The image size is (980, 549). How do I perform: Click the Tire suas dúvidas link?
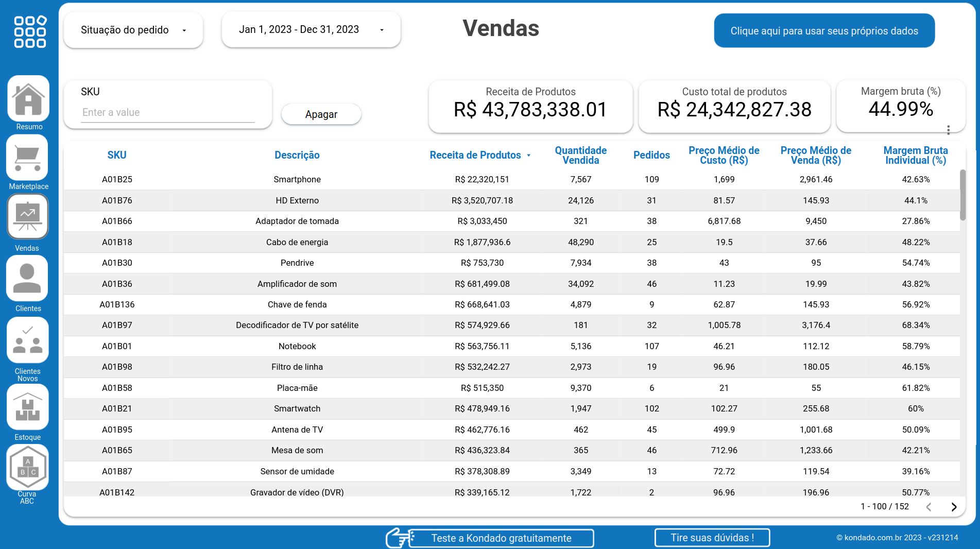[x=712, y=538]
